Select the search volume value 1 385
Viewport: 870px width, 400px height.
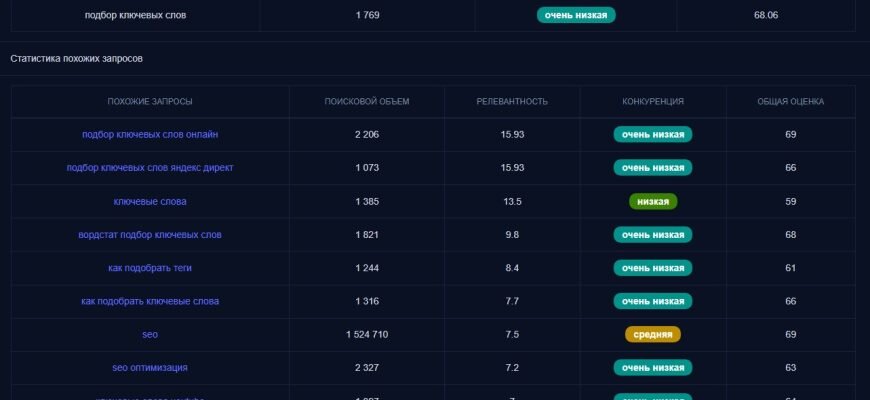[367, 201]
